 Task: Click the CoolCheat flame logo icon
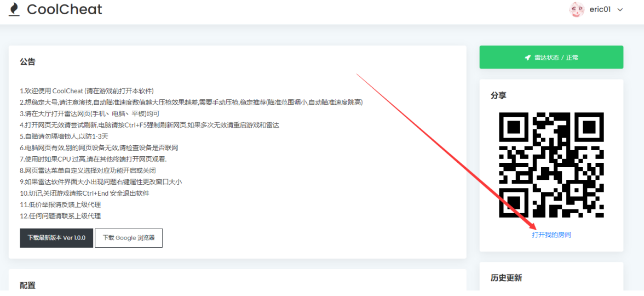(x=14, y=9)
